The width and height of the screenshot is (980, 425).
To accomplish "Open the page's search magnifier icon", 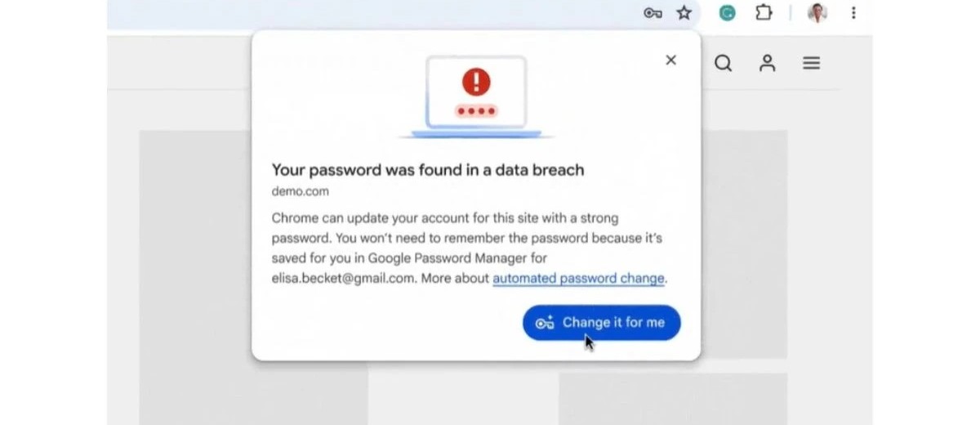I will [x=723, y=63].
